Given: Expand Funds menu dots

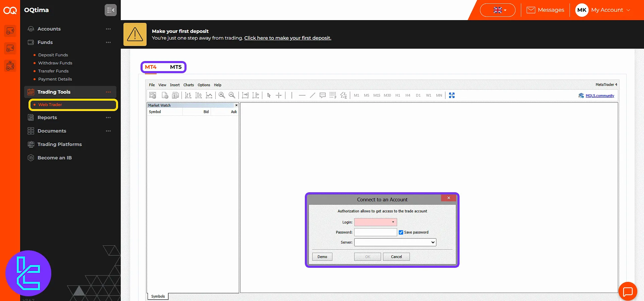Looking at the screenshot, I should (x=108, y=42).
